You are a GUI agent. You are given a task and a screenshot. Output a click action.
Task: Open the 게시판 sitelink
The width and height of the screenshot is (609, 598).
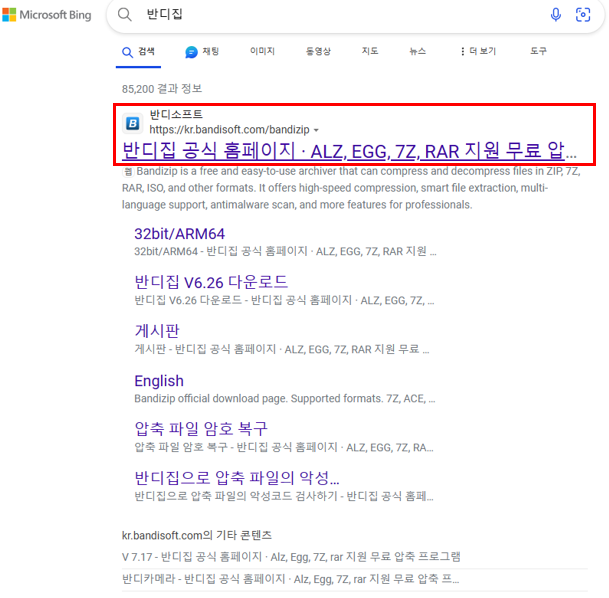coord(157,331)
